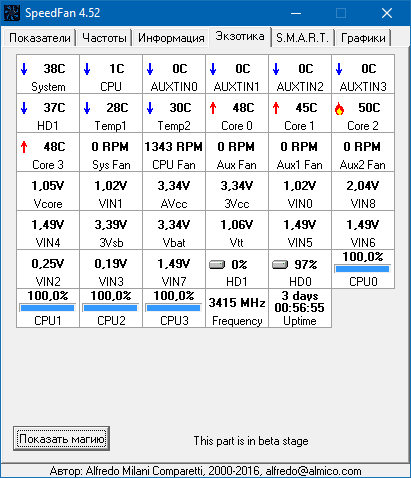Select the Экзотика tab
The height and width of the screenshot is (478, 411).
240,36
